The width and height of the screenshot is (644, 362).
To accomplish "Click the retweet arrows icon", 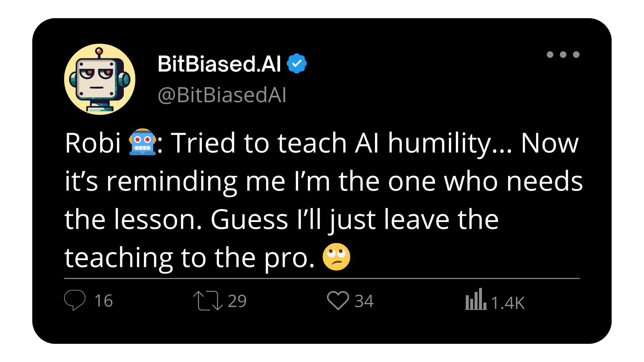I will click(x=208, y=300).
